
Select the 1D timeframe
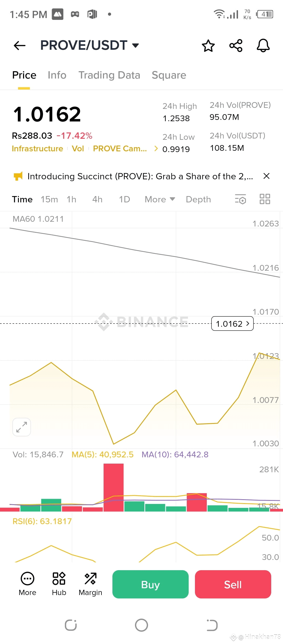click(x=124, y=199)
